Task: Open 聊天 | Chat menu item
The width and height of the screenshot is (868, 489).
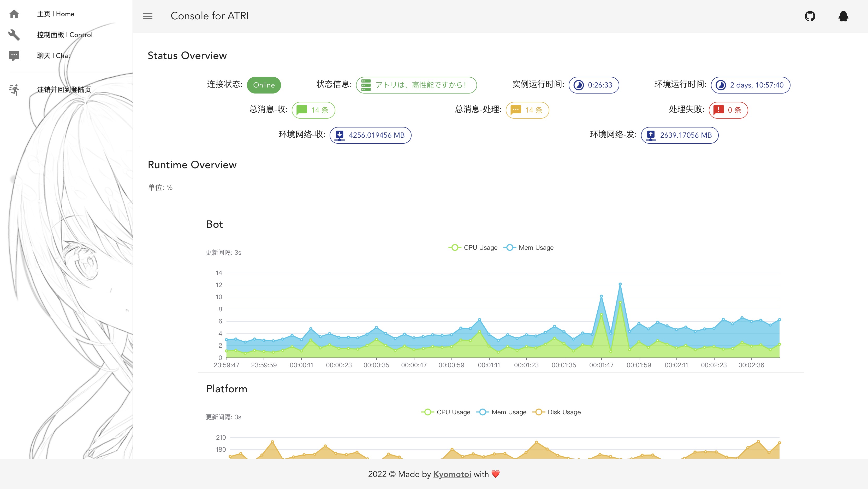Action: click(x=53, y=56)
